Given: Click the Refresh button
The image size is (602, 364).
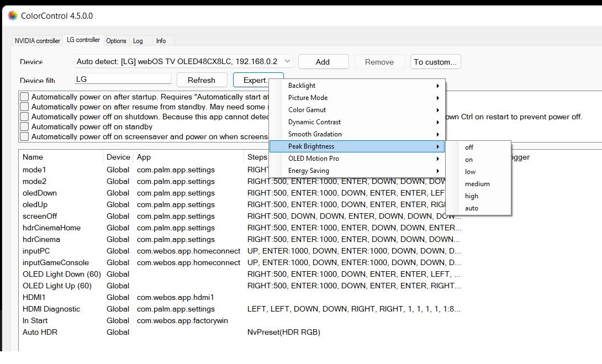Looking at the screenshot, I should pyautogui.click(x=202, y=80).
